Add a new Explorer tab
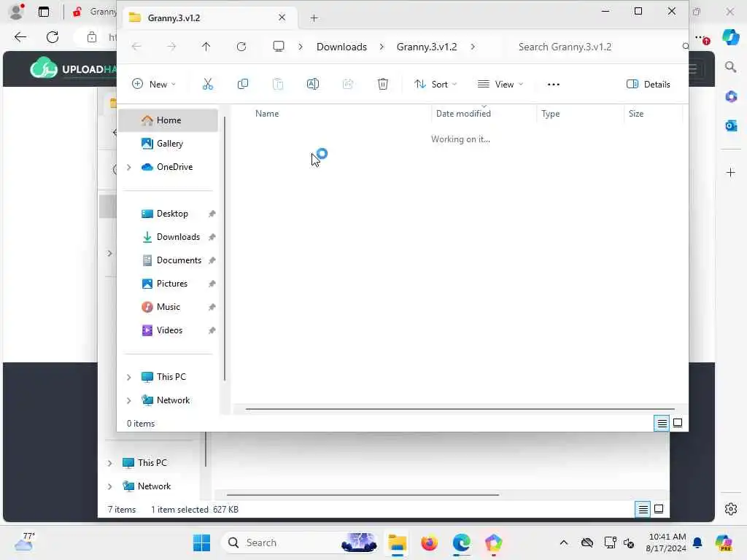The height and width of the screenshot is (560, 747). click(x=314, y=18)
